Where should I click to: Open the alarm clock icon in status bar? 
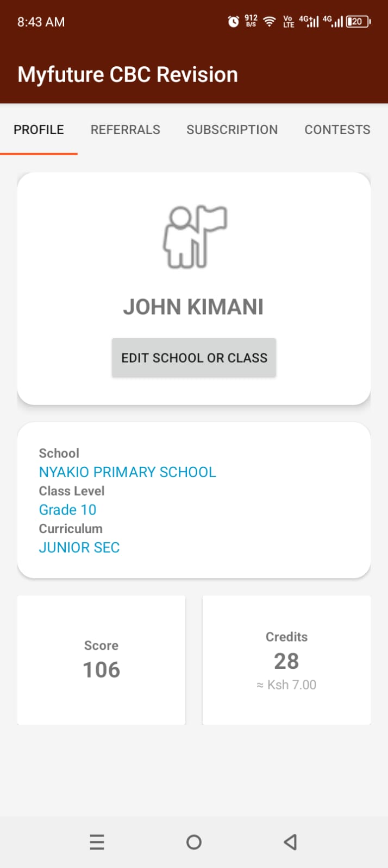pyautogui.click(x=232, y=21)
